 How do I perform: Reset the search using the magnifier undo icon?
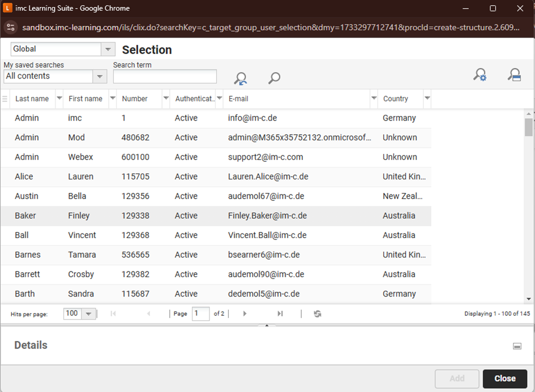(240, 78)
